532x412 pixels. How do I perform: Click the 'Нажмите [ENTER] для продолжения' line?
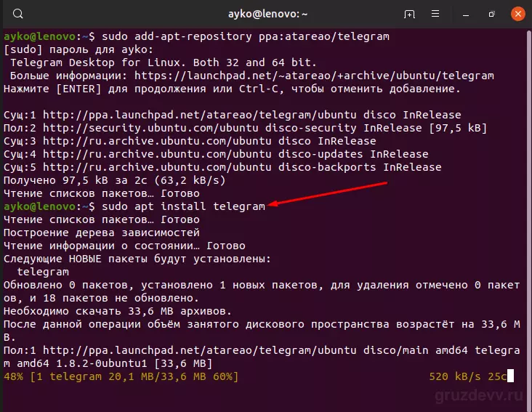pyautogui.click(x=232, y=89)
